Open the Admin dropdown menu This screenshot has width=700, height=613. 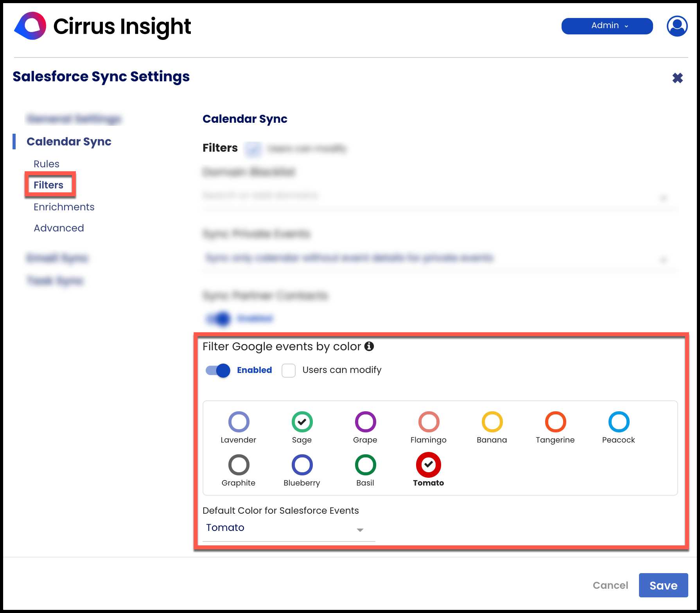[607, 26]
